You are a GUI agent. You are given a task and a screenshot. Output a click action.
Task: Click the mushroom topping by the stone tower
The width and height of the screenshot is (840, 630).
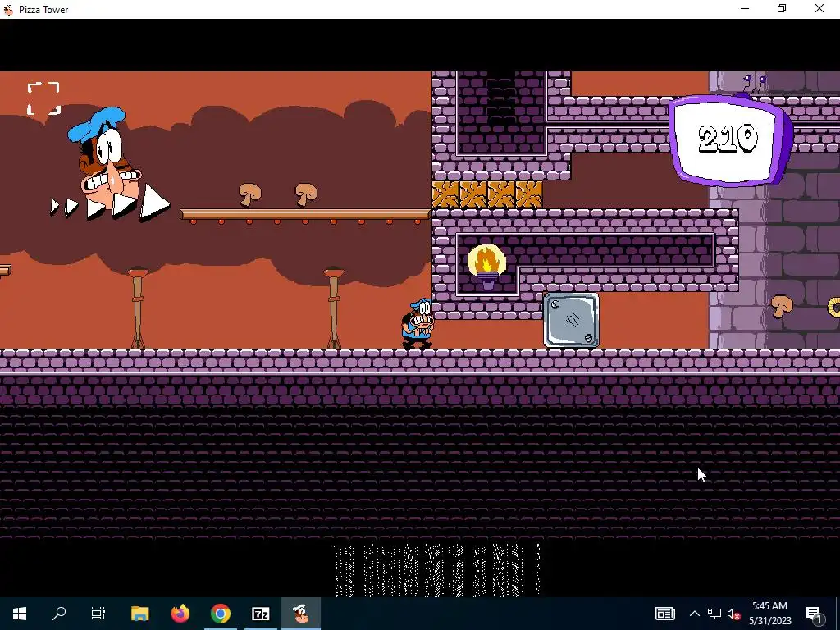(782, 307)
